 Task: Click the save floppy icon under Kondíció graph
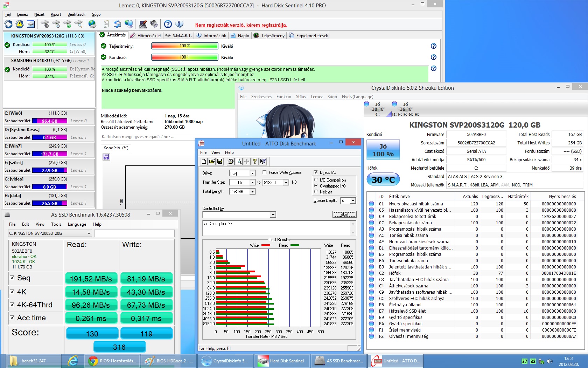106,157
